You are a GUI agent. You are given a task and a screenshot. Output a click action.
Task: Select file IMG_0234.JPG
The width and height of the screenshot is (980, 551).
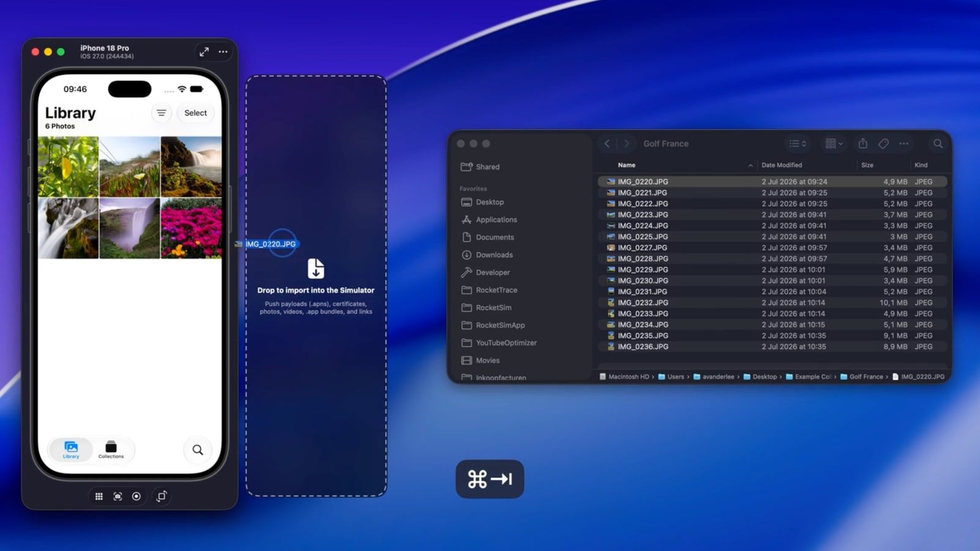pos(772,325)
